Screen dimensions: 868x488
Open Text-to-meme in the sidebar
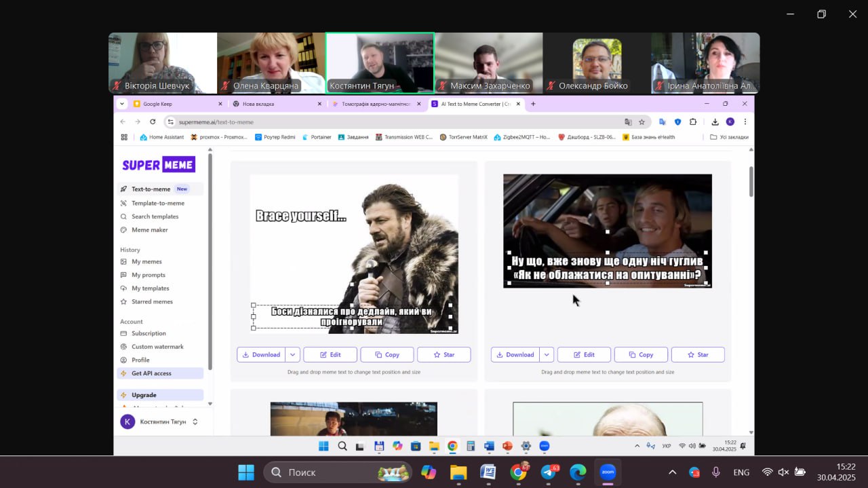pyautogui.click(x=151, y=189)
